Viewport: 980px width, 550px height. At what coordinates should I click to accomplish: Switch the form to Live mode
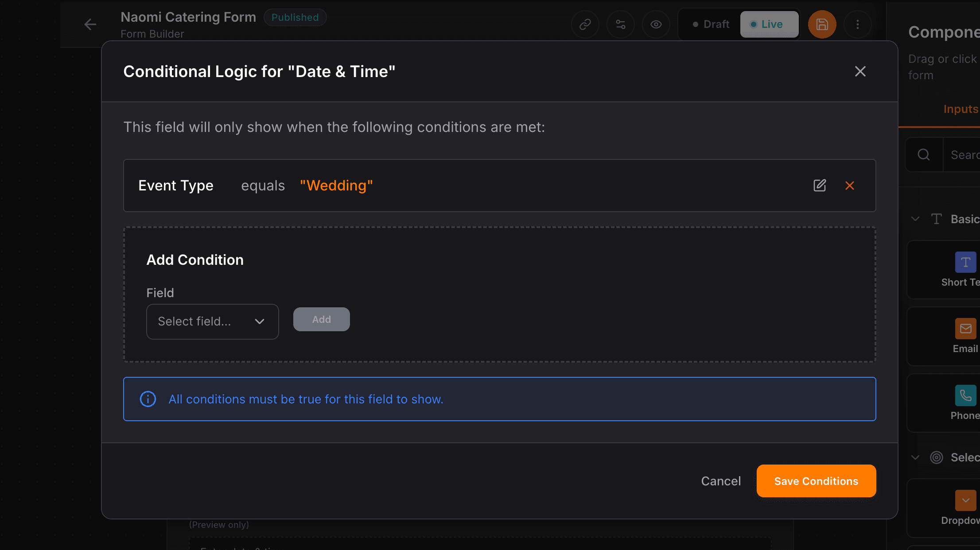(x=769, y=24)
